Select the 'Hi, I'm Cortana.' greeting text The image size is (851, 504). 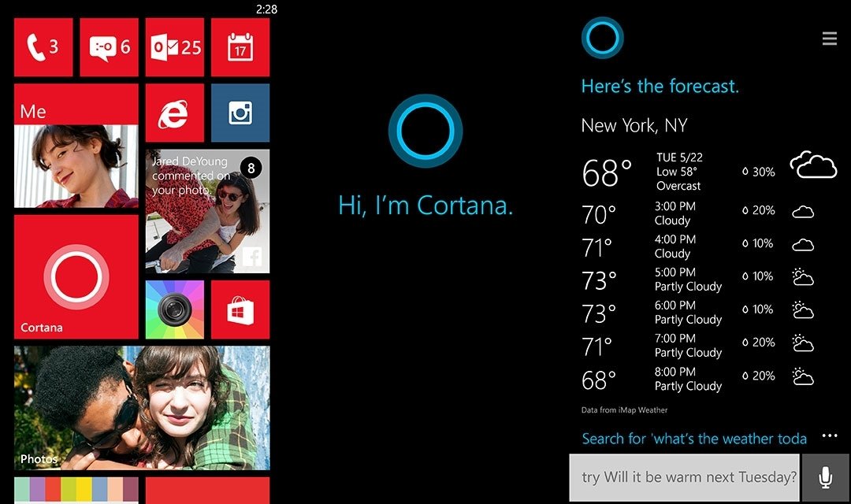pos(425,206)
